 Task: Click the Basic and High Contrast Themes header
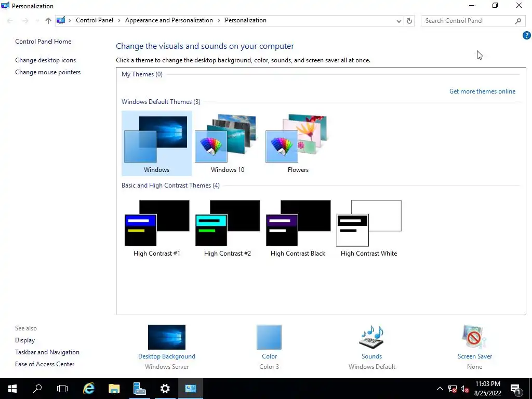click(170, 185)
